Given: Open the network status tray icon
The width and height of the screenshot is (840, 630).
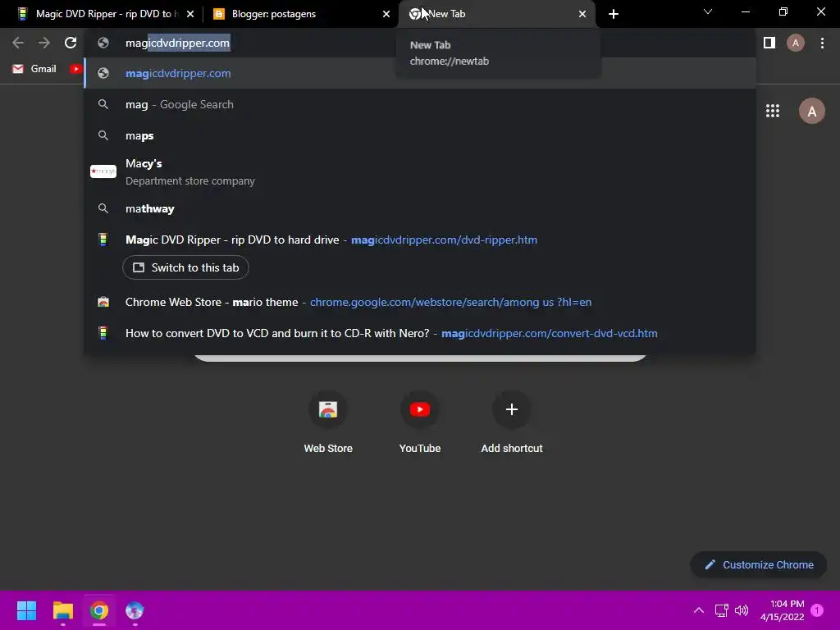Looking at the screenshot, I should 721,610.
